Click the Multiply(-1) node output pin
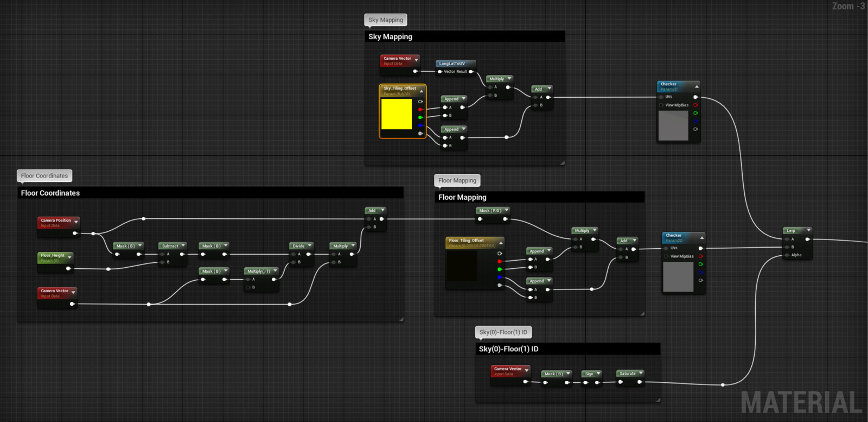Viewport: 868px width, 422px height. pos(274,279)
